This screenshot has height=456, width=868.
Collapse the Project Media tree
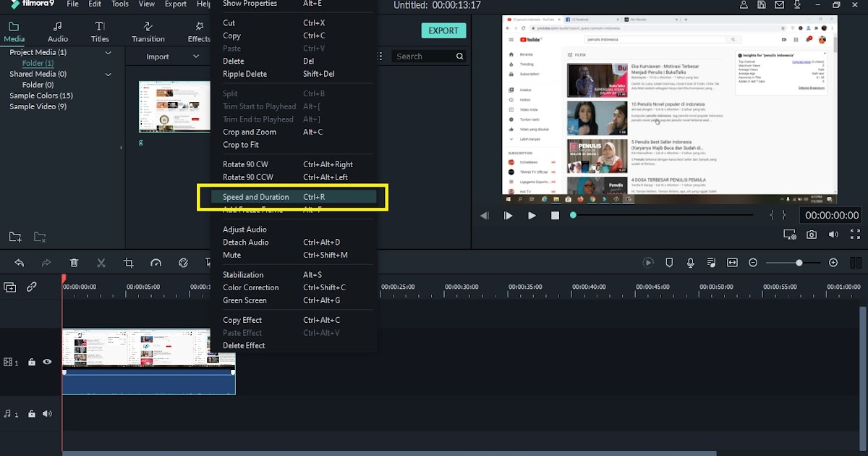[x=108, y=52]
